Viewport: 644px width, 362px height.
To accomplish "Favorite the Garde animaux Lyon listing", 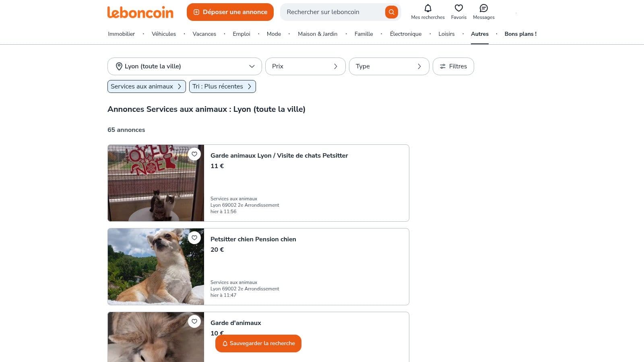I will coord(194,154).
